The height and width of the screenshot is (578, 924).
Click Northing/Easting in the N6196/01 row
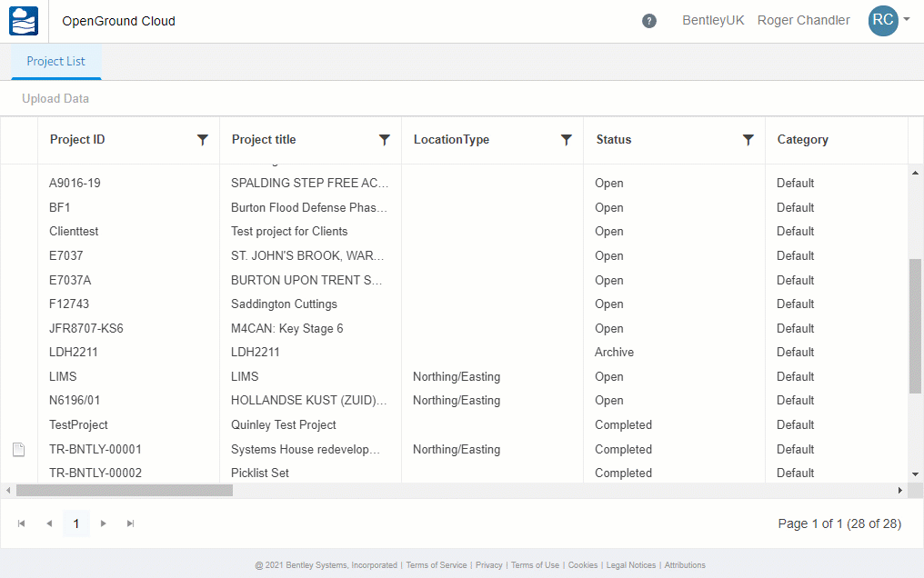tap(457, 400)
